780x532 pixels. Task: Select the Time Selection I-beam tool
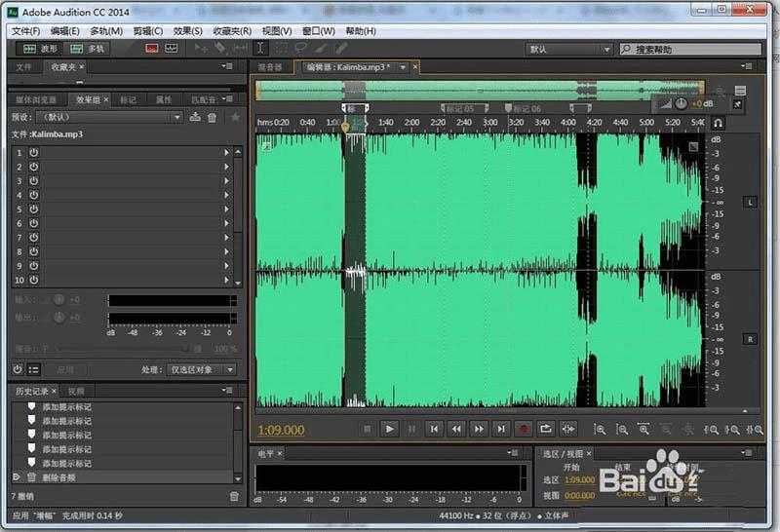pos(260,48)
